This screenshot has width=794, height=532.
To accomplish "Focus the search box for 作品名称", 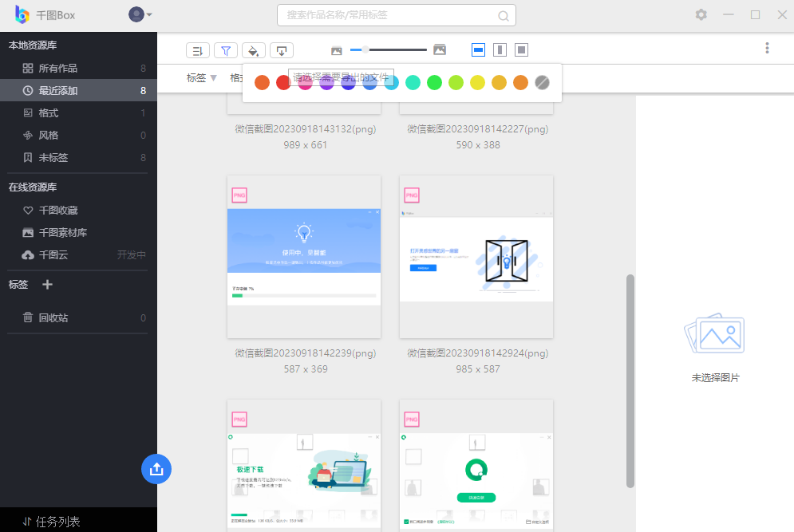I will pyautogui.click(x=397, y=15).
